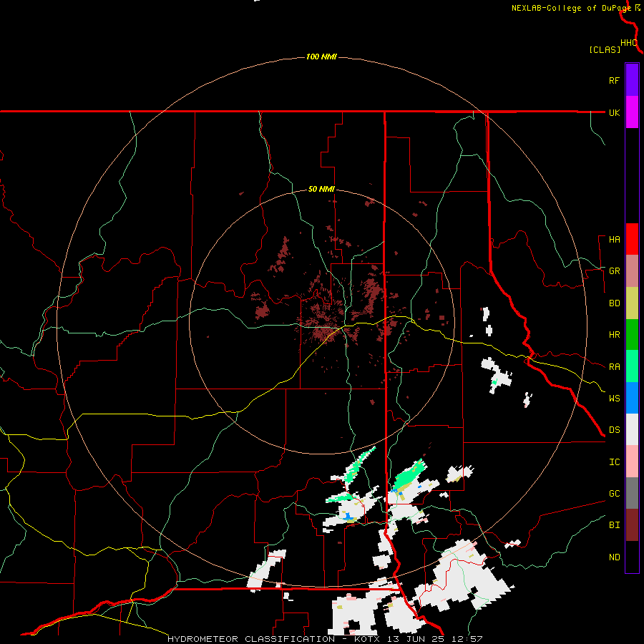Select the GC gray legend swatch
This screenshot has height=644, width=644.
click(x=632, y=493)
